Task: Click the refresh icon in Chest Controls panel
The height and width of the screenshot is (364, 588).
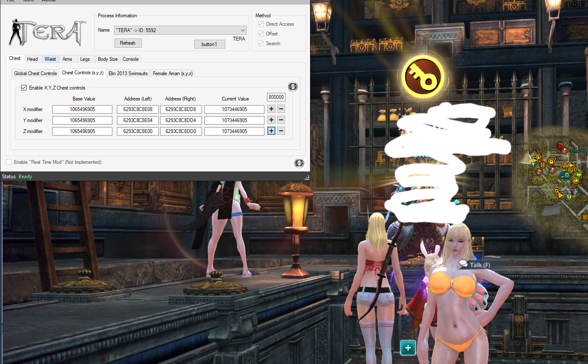Action: point(293,87)
